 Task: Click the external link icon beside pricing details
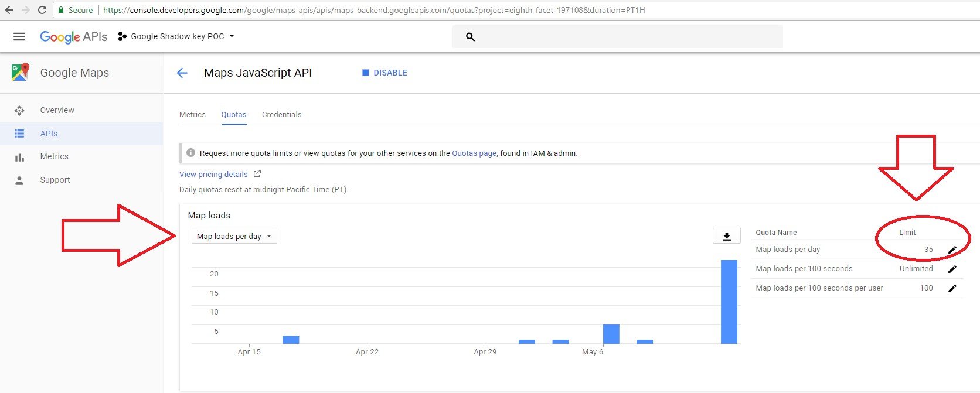point(257,174)
